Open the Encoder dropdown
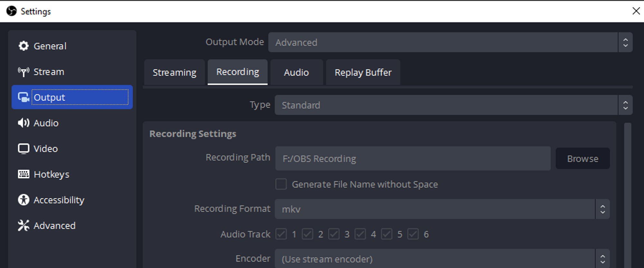 click(442, 259)
